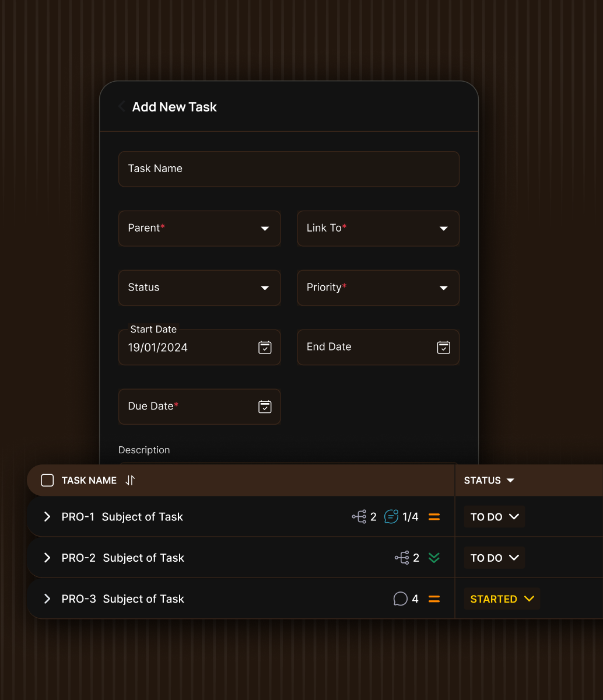Open the STATUS column header dropdown arrow
Viewport: 603px width, 700px height.
510,481
